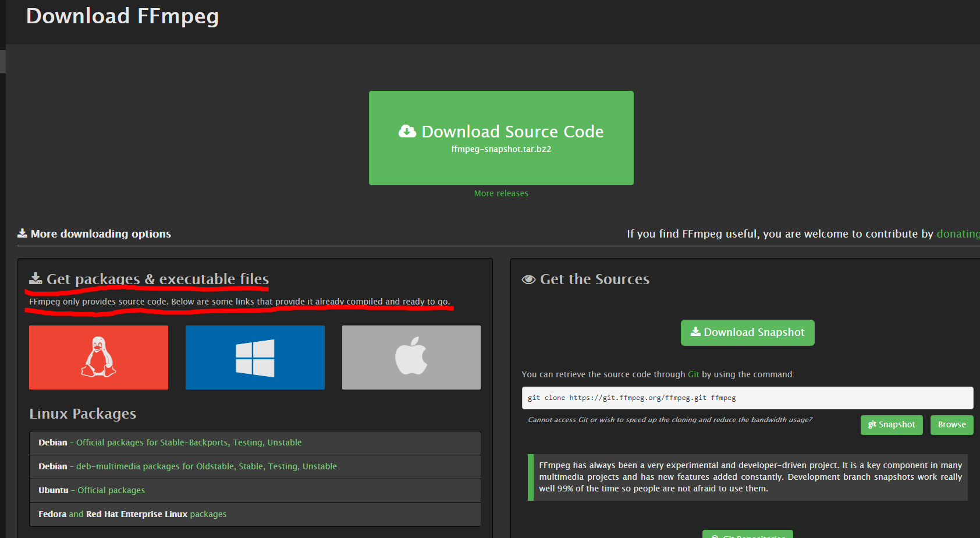980x538 pixels.
Task: Select the Linux penguin package icon
Action: (x=98, y=357)
